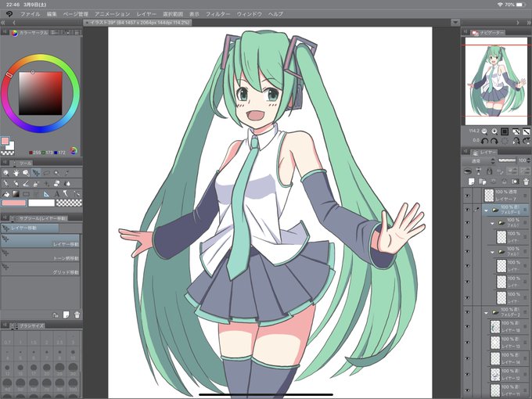Toggle visibility of フォルダー2
This screenshot has height=399, width=532.
pos(468,312)
